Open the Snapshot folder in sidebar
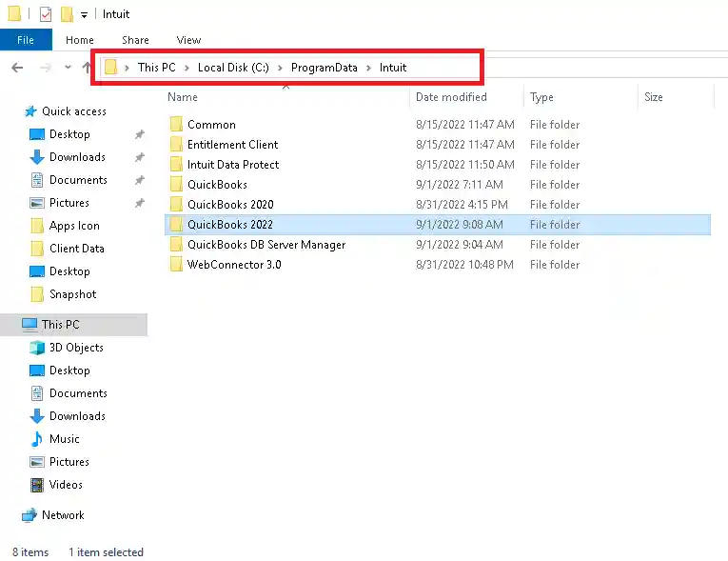Screen dimensions: 728x561 [x=73, y=294]
